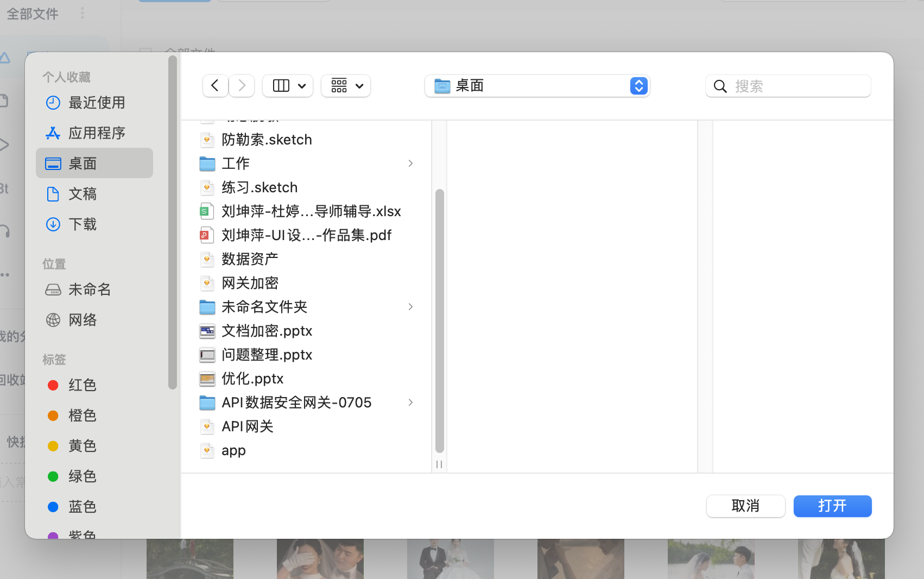Image resolution: width=924 pixels, height=579 pixels.
Task: Click the 搜索 search field
Action: tap(788, 86)
